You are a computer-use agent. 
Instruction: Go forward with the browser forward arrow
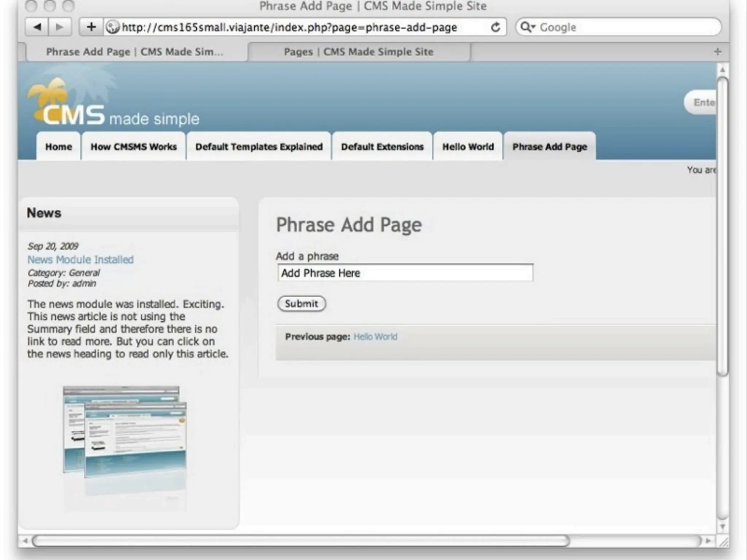tap(59, 27)
